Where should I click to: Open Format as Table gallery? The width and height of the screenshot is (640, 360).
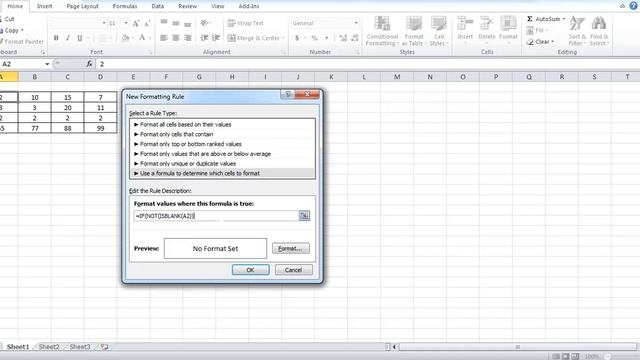click(x=414, y=31)
